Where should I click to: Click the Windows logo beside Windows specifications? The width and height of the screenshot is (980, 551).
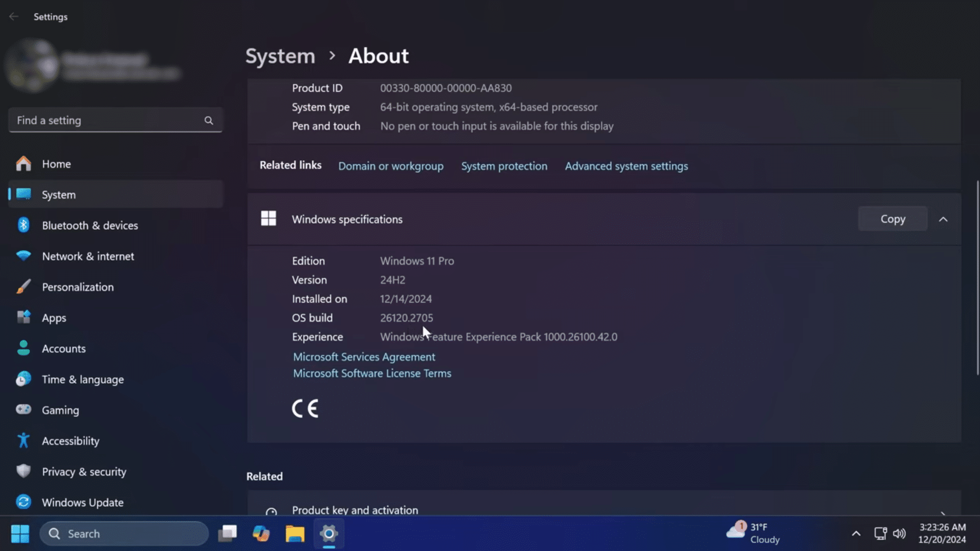pyautogui.click(x=268, y=219)
